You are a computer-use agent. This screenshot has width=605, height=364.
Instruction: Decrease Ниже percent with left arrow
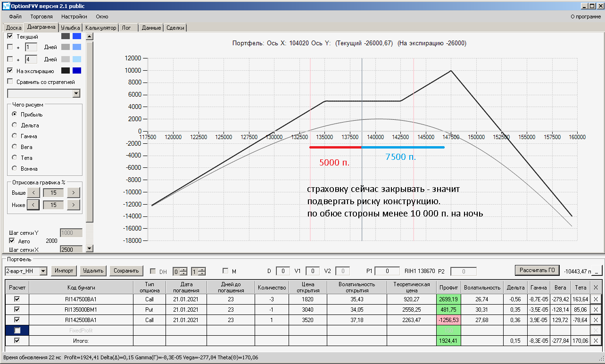[x=33, y=205]
